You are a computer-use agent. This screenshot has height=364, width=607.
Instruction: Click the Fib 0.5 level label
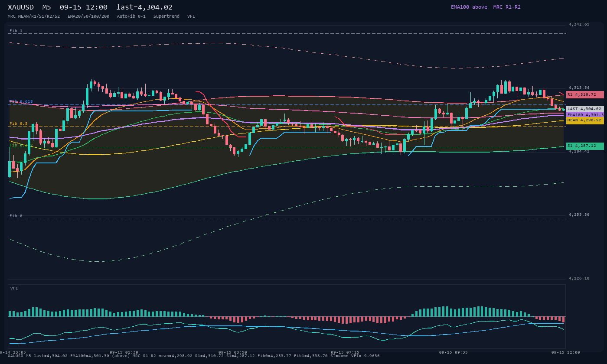tap(19, 123)
